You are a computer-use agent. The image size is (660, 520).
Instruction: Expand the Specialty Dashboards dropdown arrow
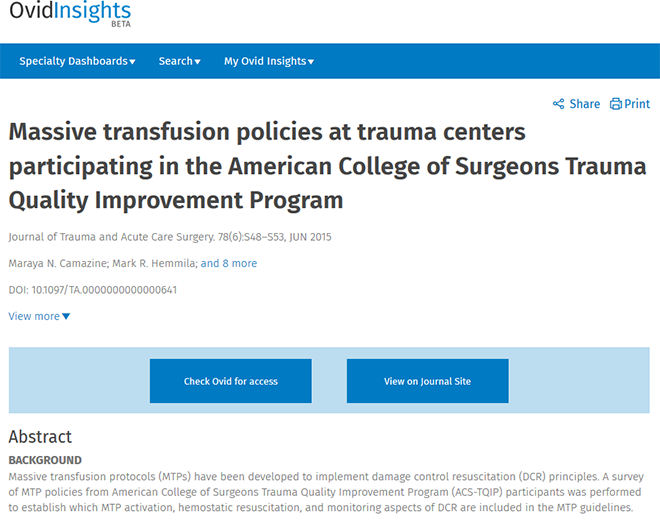point(132,62)
